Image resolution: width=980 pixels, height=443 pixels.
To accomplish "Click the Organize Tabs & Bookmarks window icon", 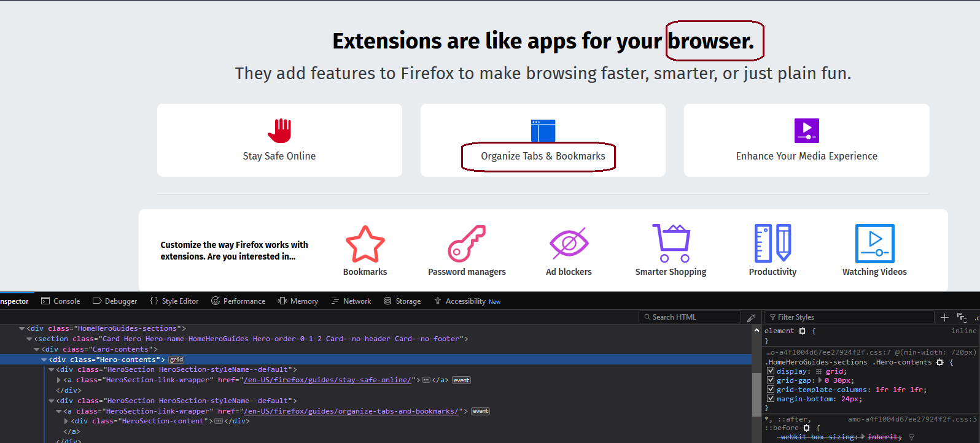I will pyautogui.click(x=543, y=131).
